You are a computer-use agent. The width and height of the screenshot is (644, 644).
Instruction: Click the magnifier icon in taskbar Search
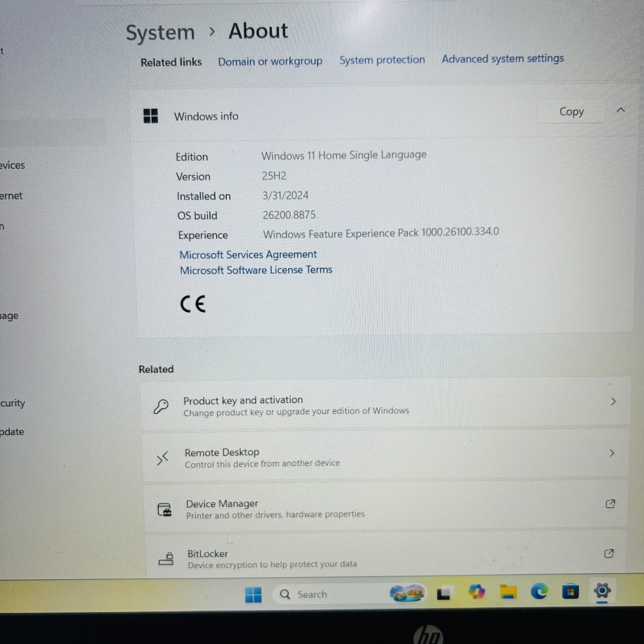point(285,594)
